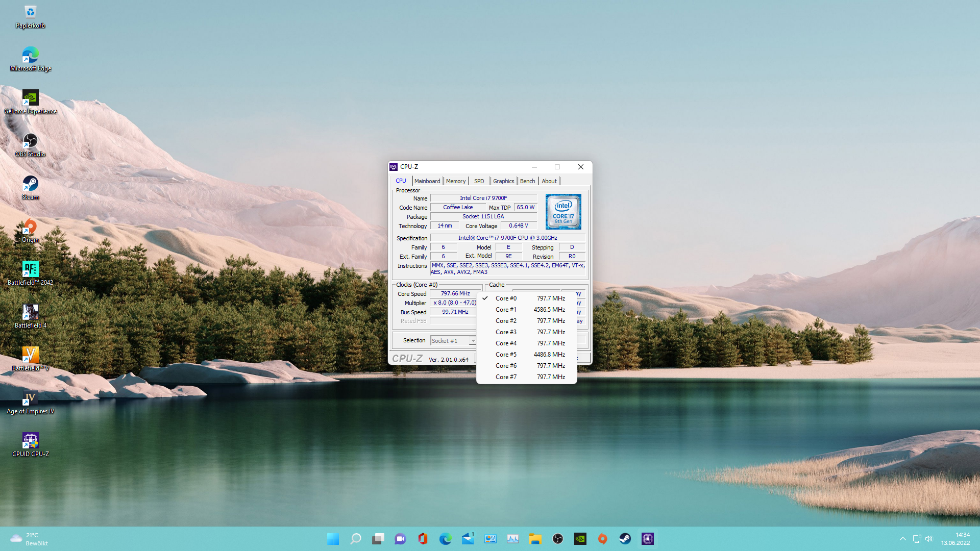Screen dimensions: 980x551
Task: Click the volume icon in the system tray
Action: point(929,539)
